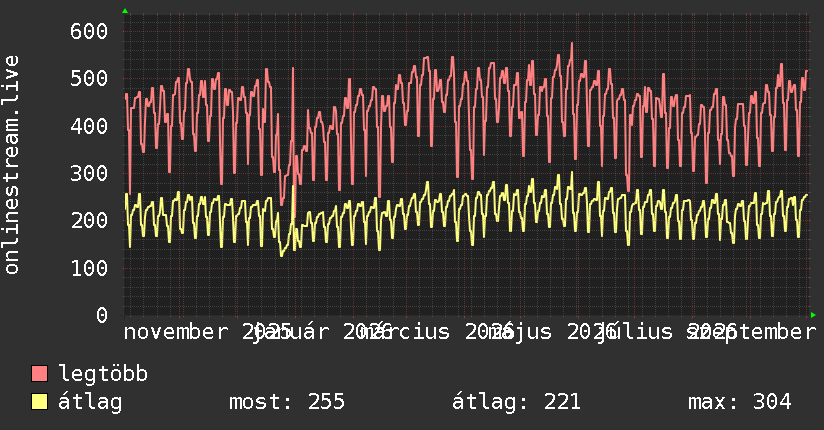The image size is (824, 430).
Task: Select the legtöbb legend label
Action: click(103, 374)
